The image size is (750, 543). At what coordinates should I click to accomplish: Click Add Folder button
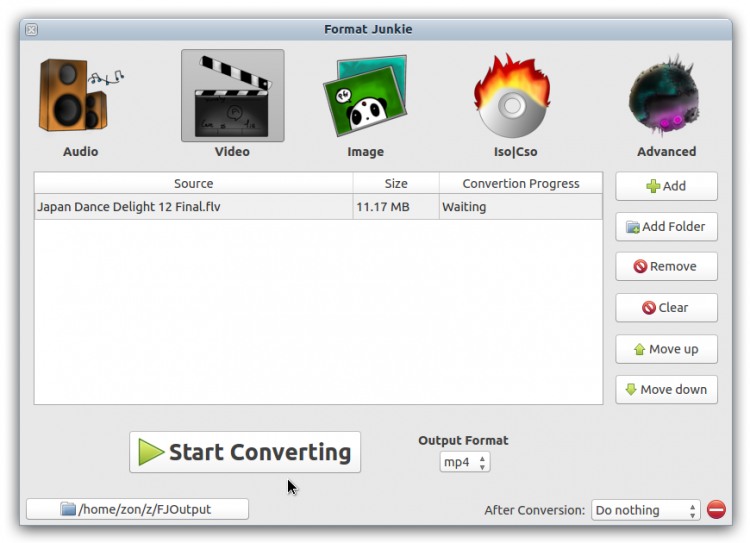click(x=666, y=227)
